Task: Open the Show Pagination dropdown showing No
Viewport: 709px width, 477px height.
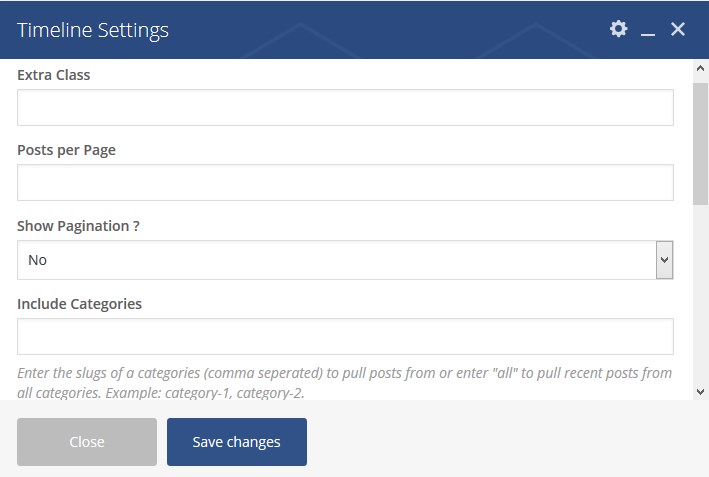Action: click(336, 260)
